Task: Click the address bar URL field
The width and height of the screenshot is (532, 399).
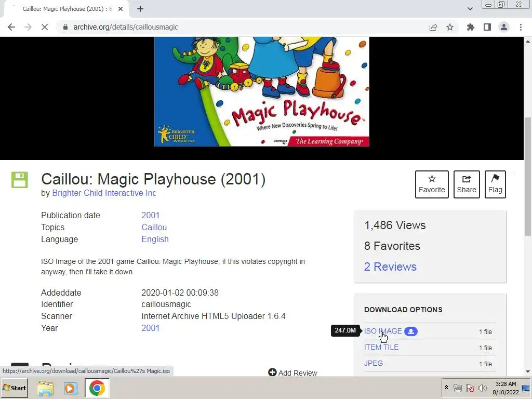Action: 241,27
